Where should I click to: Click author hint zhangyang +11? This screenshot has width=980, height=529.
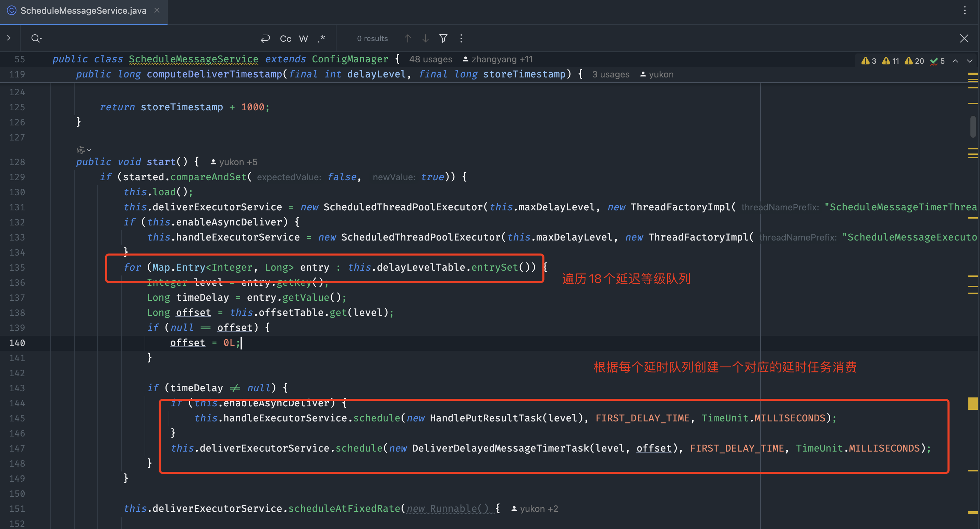point(498,59)
